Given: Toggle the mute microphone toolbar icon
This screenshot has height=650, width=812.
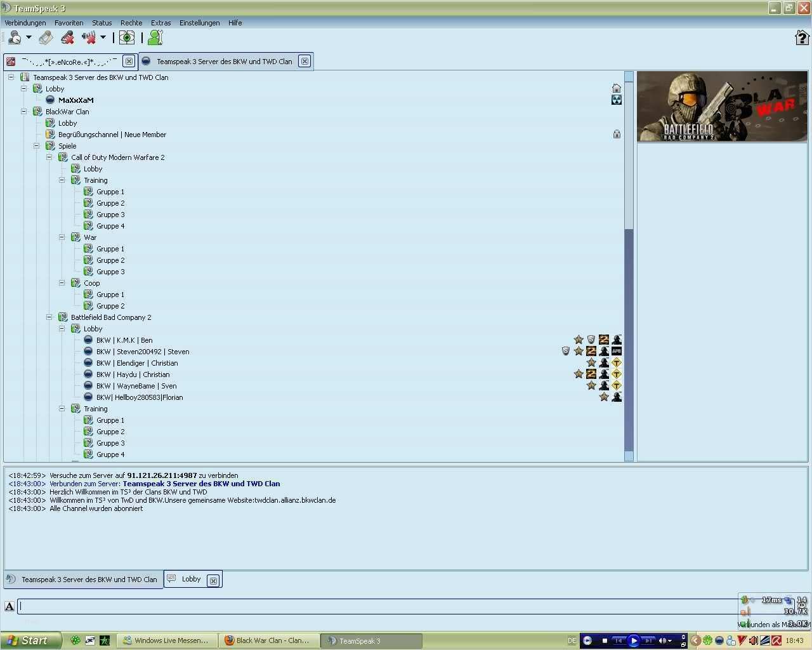Looking at the screenshot, I should coord(67,38).
